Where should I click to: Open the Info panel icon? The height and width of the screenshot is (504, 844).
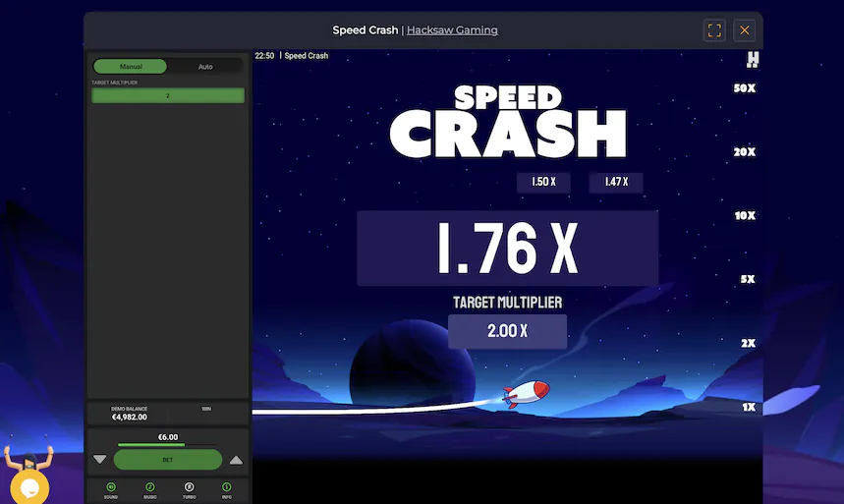[227, 487]
